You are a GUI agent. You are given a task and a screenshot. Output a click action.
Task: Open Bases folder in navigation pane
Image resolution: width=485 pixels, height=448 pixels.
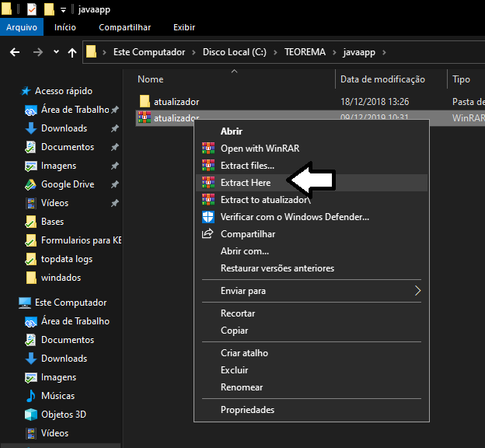52,222
